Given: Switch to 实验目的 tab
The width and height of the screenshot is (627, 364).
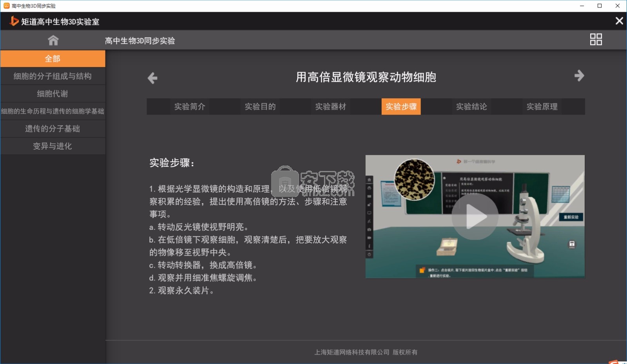Looking at the screenshot, I should click(260, 106).
